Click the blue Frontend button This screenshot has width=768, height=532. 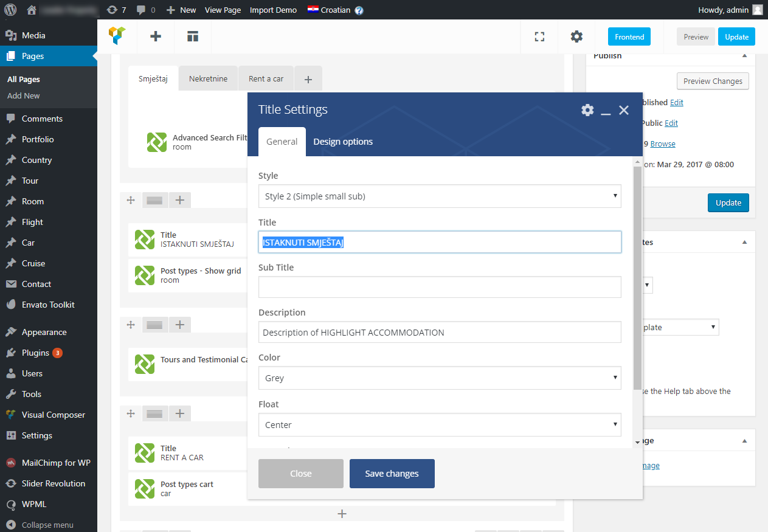pyautogui.click(x=629, y=36)
